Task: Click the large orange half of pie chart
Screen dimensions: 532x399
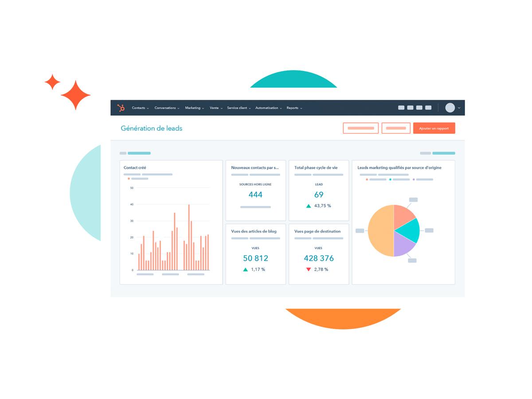Action: 381,231
